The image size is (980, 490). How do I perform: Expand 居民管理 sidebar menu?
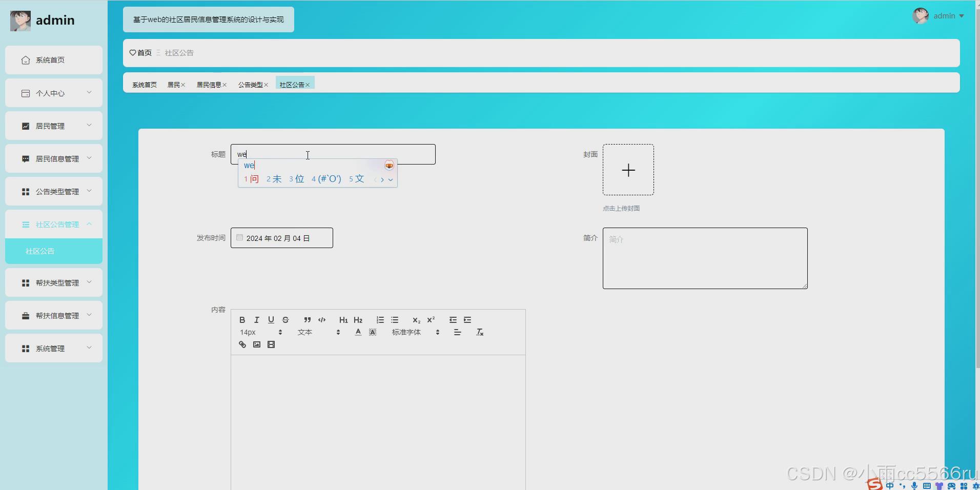click(54, 126)
